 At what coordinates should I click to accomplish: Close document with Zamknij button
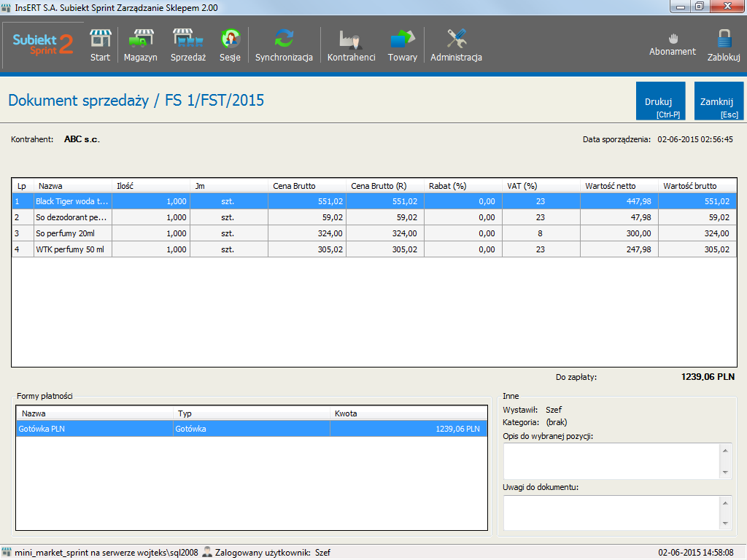click(x=719, y=101)
